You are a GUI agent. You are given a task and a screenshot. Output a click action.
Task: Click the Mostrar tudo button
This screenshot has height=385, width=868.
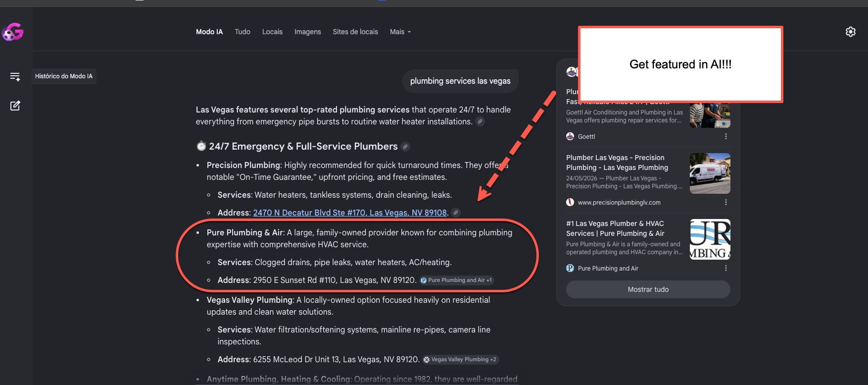tap(648, 289)
